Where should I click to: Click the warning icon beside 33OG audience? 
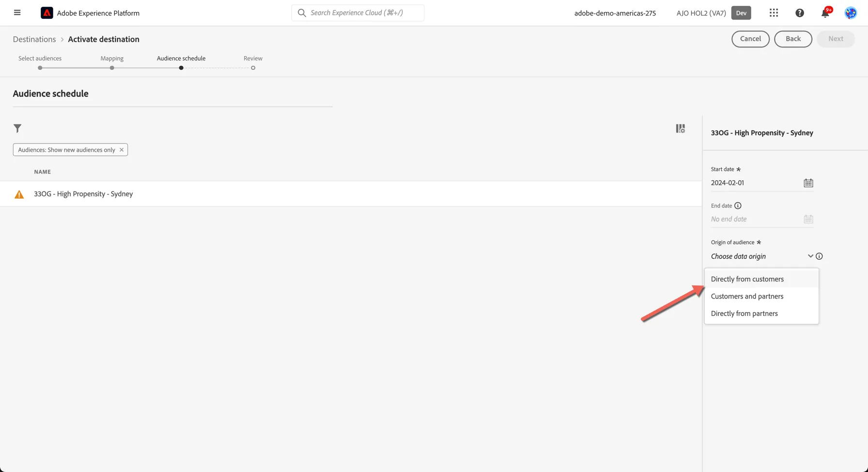point(19,194)
